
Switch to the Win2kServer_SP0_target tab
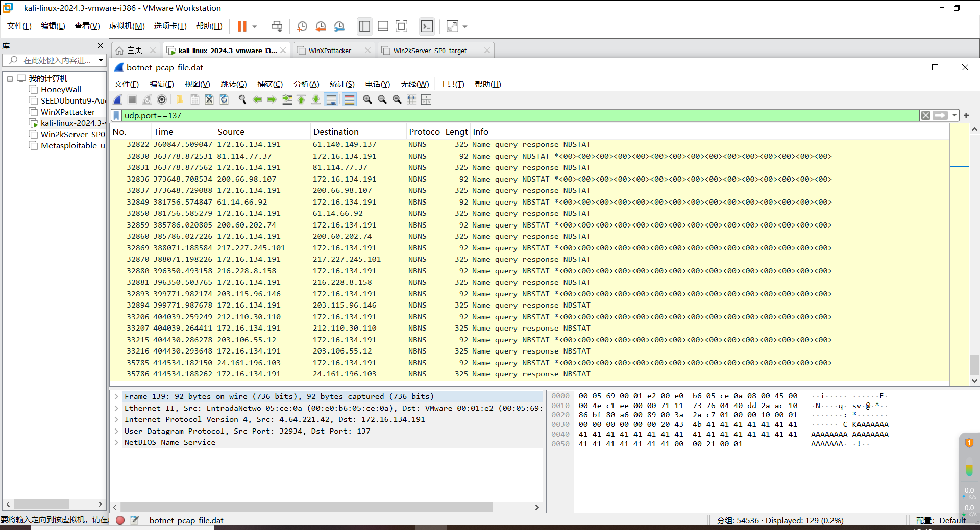[436, 51]
